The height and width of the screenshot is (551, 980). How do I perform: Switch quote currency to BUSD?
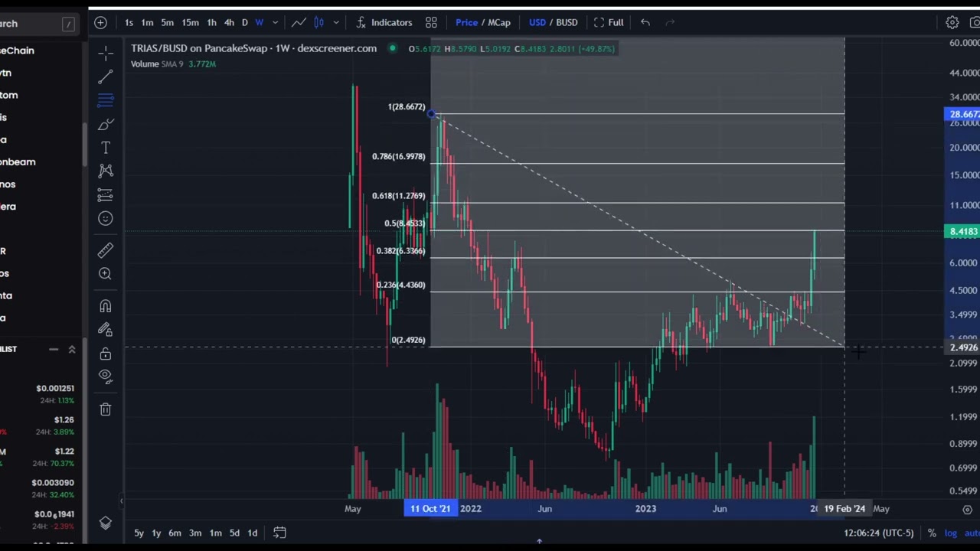[567, 22]
